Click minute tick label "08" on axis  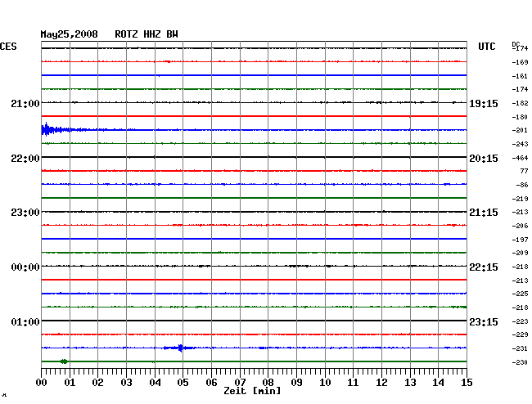268,383
